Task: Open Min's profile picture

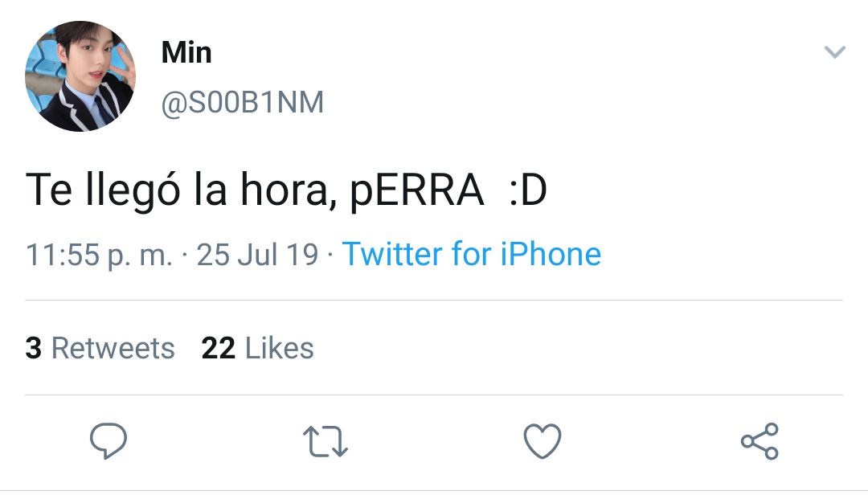Action: (x=80, y=76)
